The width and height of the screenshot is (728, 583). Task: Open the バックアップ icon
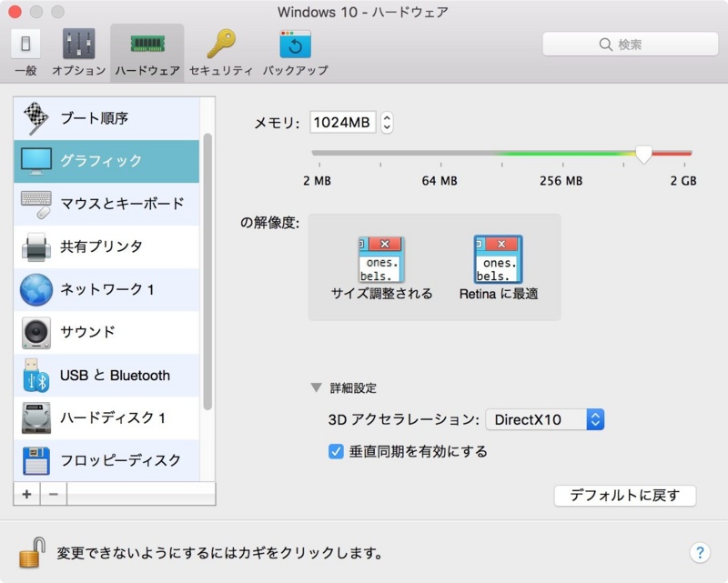295,45
